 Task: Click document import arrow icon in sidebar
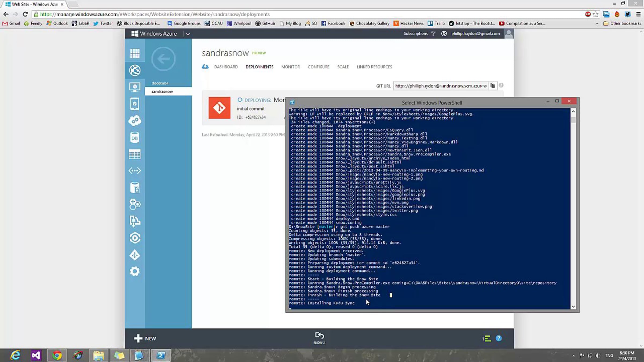tap(135, 221)
